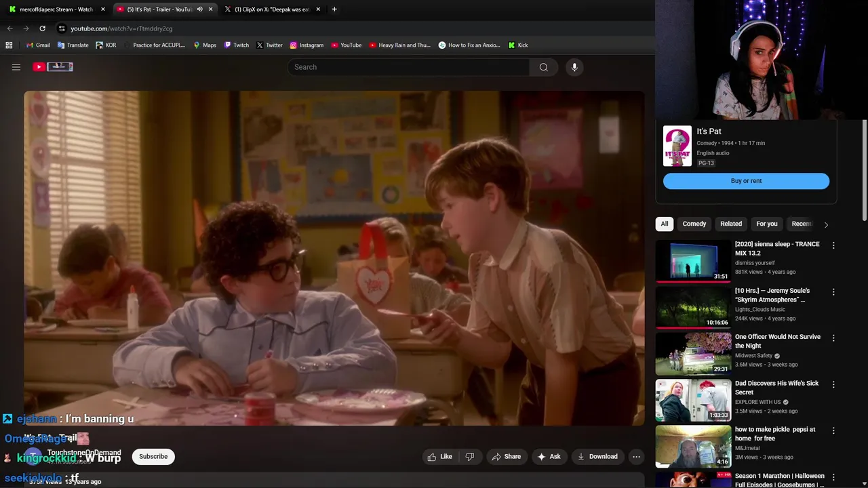Open the Instagram bookmark
868x488 pixels.
pos(307,45)
